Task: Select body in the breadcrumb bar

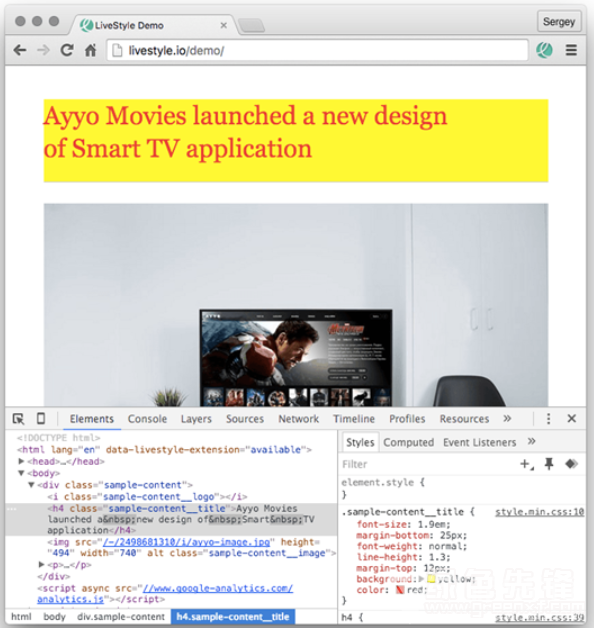Action: click(54, 617)
